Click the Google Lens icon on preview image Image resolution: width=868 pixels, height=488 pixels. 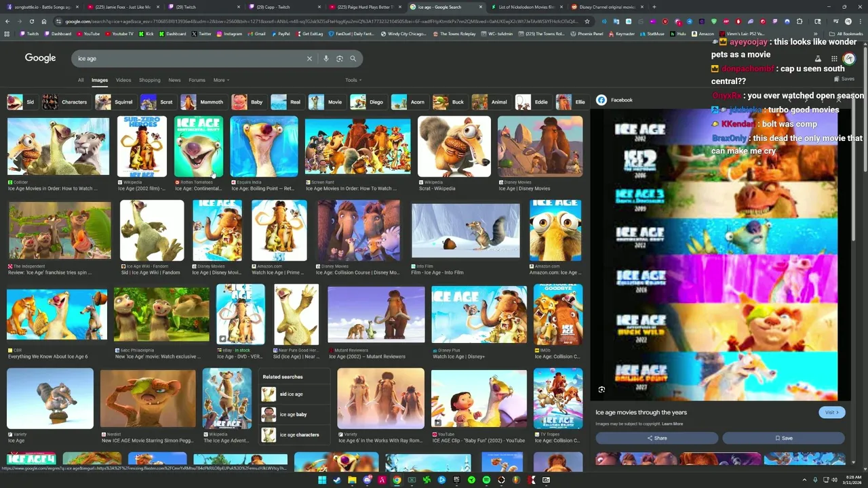tap(601, 390)
